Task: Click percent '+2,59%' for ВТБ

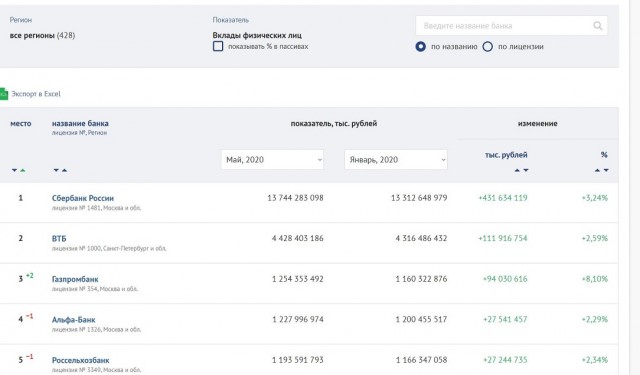Action: (595, 238)
